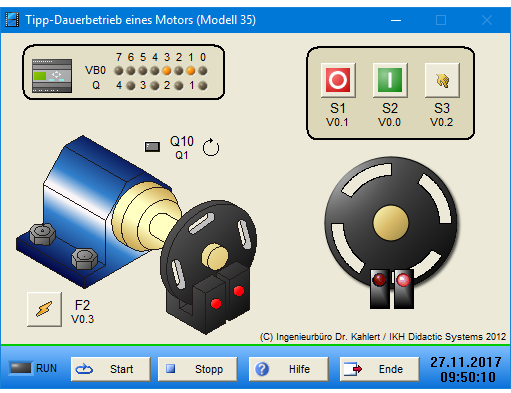Image resolution: width=511 pixels, height=393 pixels.
Task: Click the rotation direction arrow icon
Action: [211, 147]
